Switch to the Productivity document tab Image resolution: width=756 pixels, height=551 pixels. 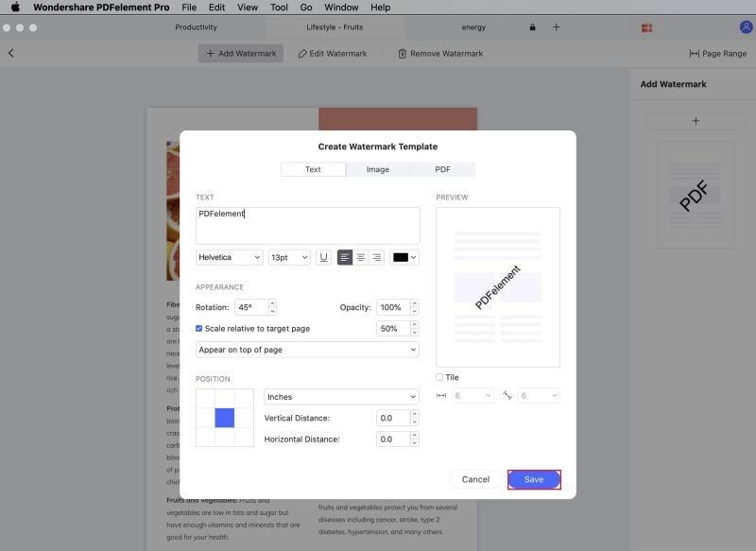tap(196, 27)
